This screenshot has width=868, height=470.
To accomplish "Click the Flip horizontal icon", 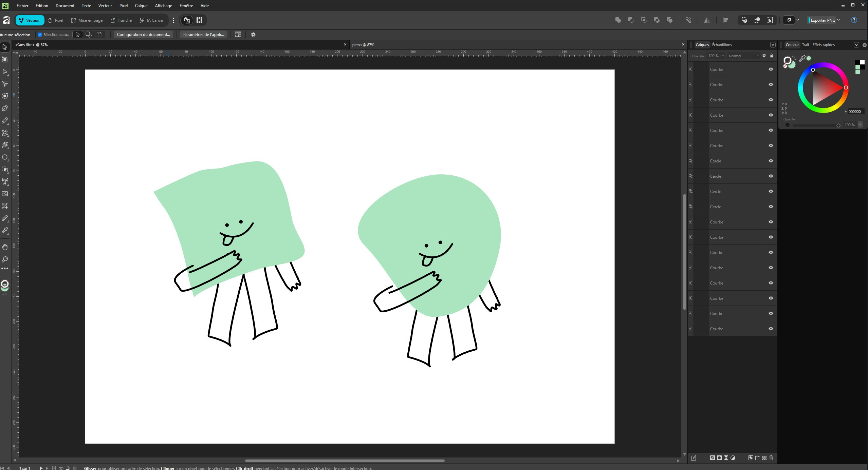I will pyautogui.click(x=707, y=20).
